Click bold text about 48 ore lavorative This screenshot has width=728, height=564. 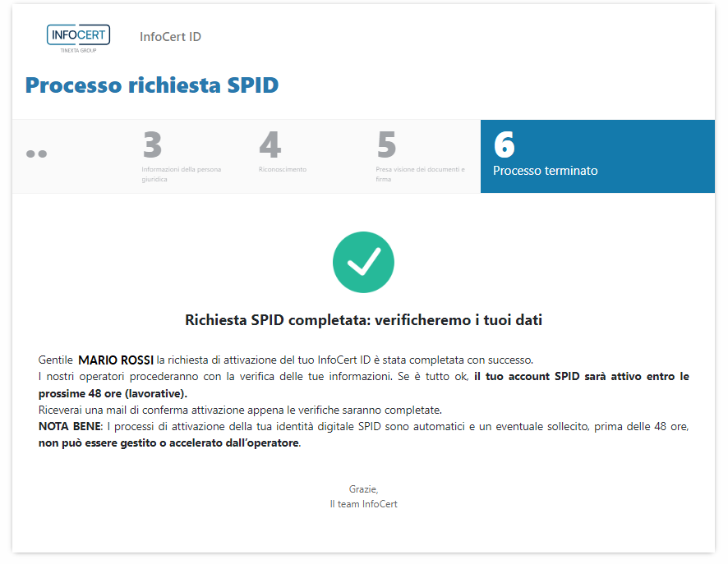point(582,377)
